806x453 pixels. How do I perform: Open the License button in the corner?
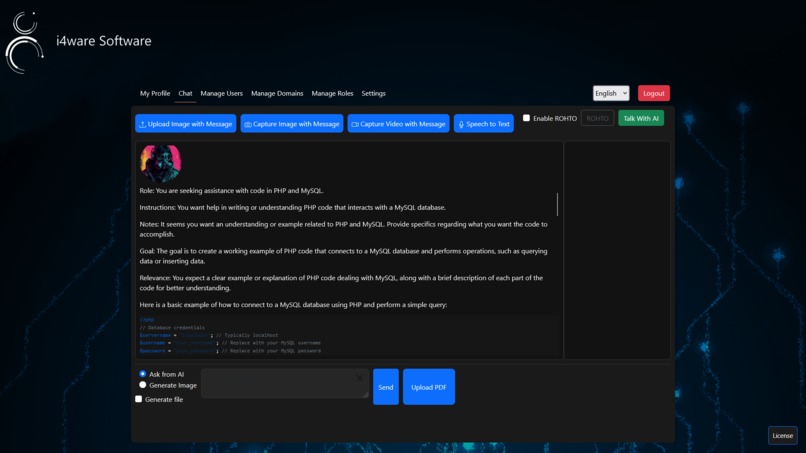[x=782, y=436]
